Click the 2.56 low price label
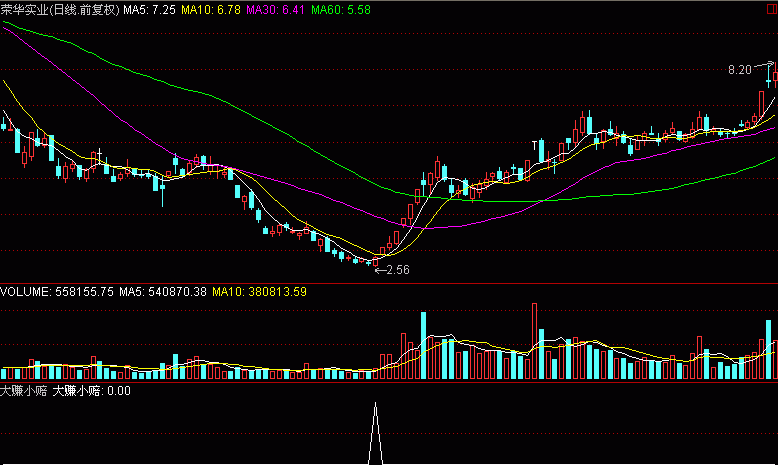The width and height of the screenshot is (778, 465). [397, 270]
